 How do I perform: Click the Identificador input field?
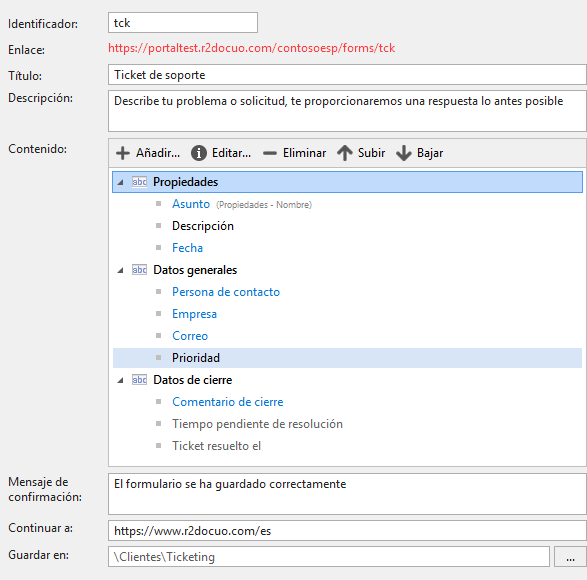183,23
